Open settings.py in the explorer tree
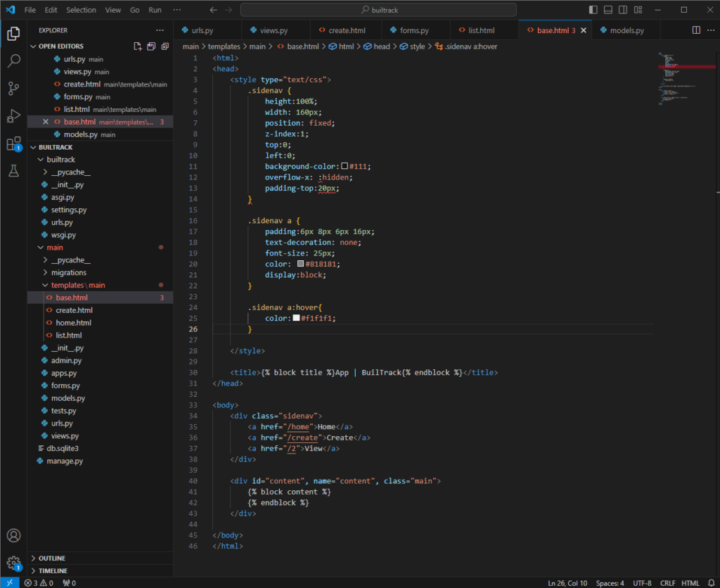Image resolution: width=720 pixels, height=588 pixels. pos(68,210)
